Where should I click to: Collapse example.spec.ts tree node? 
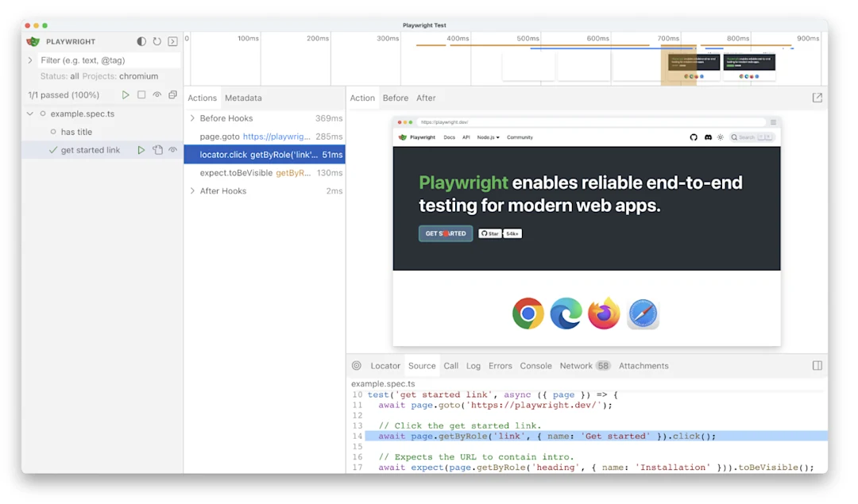click(30, 113)
